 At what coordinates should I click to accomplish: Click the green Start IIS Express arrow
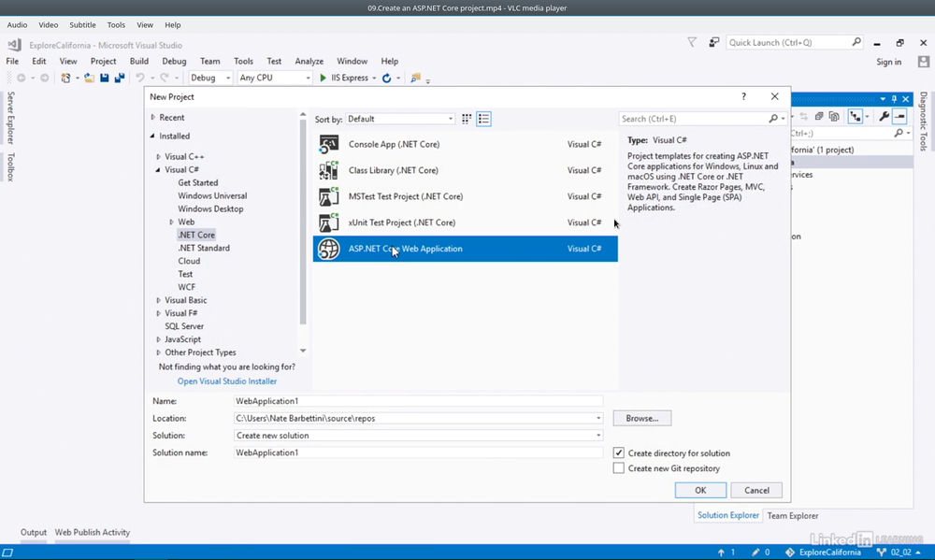pos(324,78)
